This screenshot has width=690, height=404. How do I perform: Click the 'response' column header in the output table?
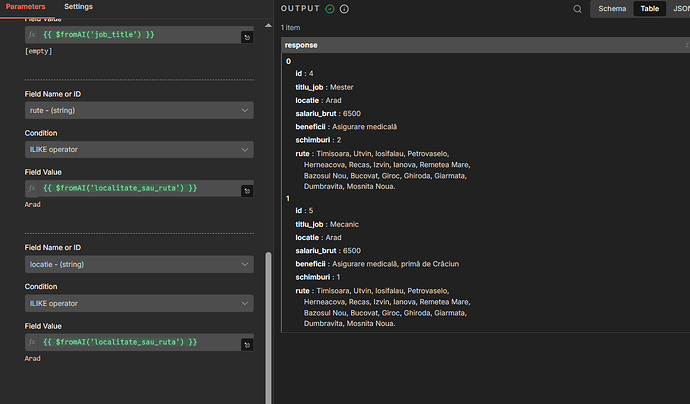coord(303,45)
